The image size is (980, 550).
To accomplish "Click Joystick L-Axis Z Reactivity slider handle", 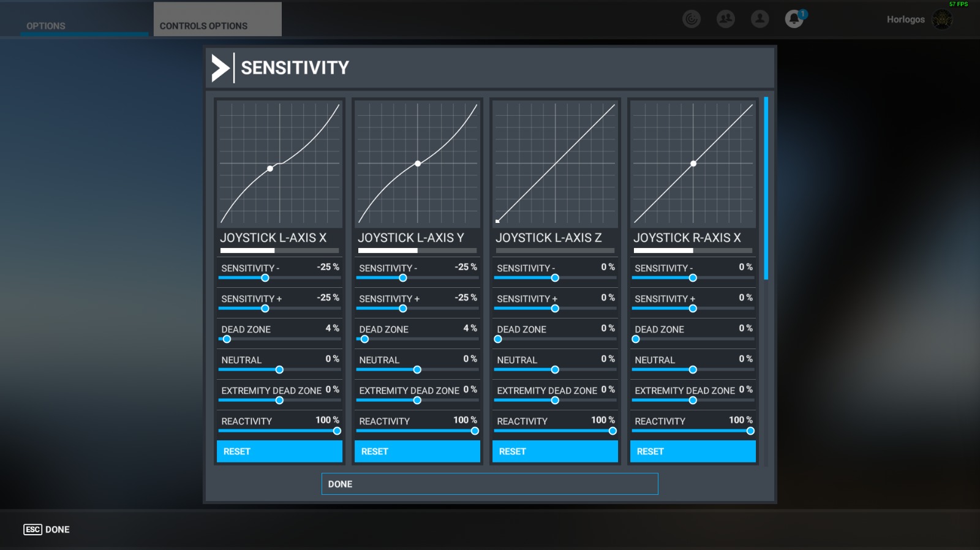I will click(612, 431).
